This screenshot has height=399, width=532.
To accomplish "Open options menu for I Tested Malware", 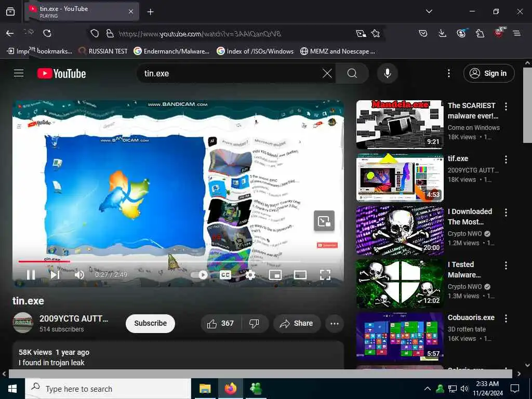I will [x=506, y=265].
